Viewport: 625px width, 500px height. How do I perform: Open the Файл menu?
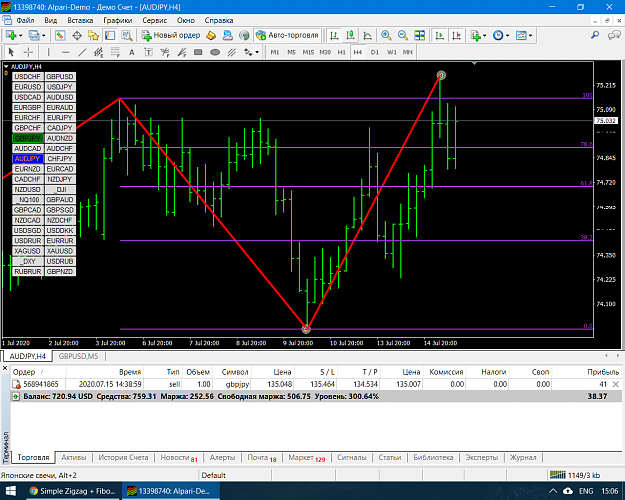pos(25,20)
